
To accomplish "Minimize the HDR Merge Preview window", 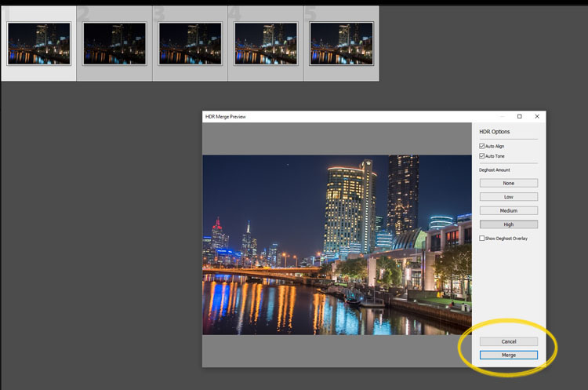I will pyautogui.click(x=502, y=116).
